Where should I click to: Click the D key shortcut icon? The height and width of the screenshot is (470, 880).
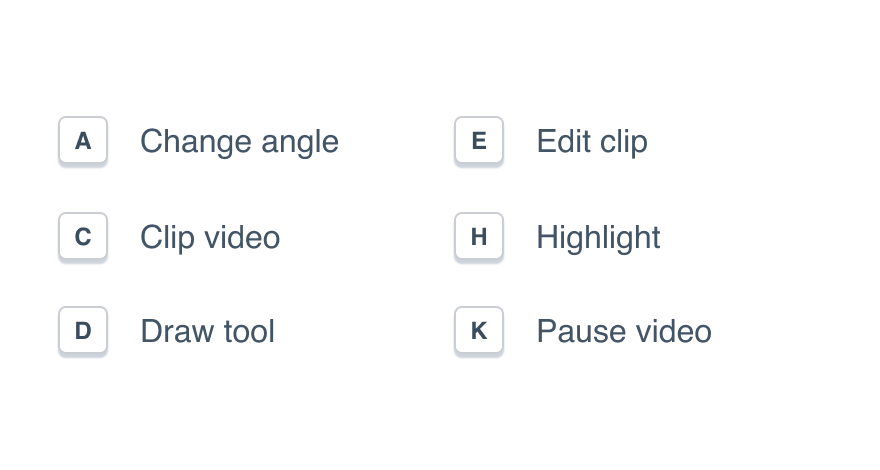click(83, 331)
